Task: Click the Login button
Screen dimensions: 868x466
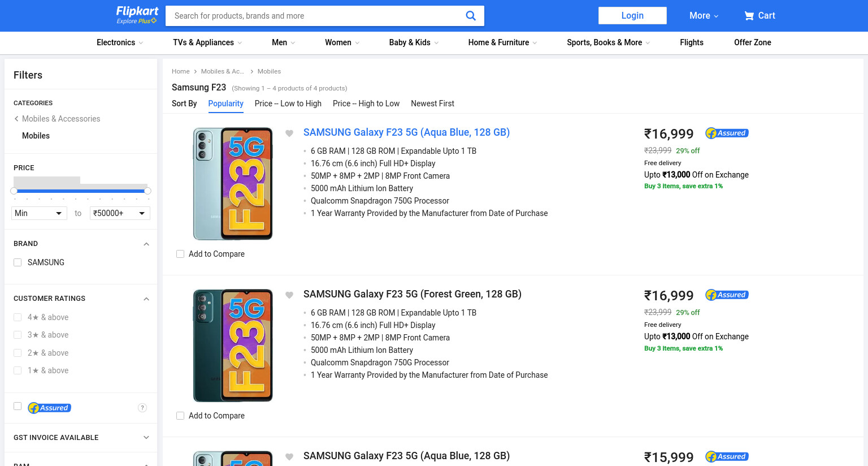Action: [x=632, y=16]
